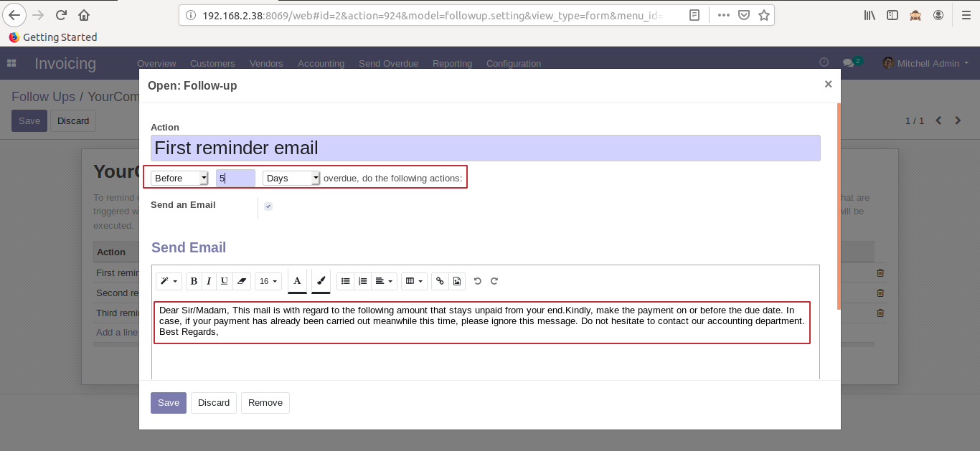Open the font size 16 dropdown

(x=268, y=281)
